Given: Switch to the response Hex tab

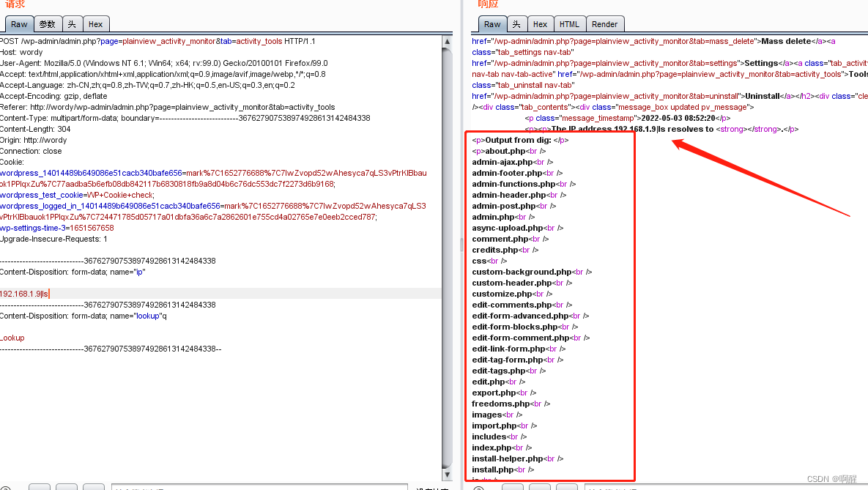Looking at the screenshot, I should tap(541, 24).
